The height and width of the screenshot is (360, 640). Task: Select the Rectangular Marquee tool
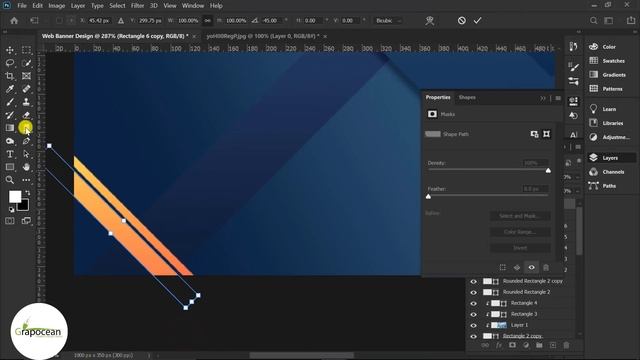tap(26, 50)
